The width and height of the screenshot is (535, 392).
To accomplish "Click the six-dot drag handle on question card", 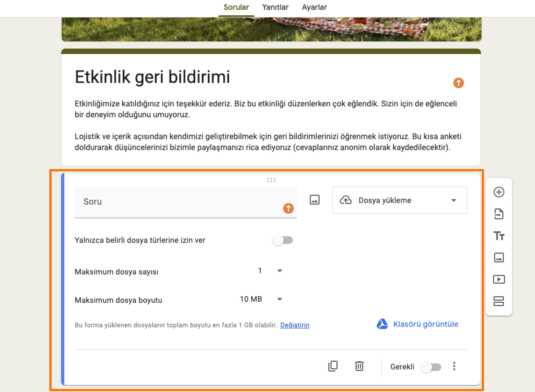I will [271, 180].
